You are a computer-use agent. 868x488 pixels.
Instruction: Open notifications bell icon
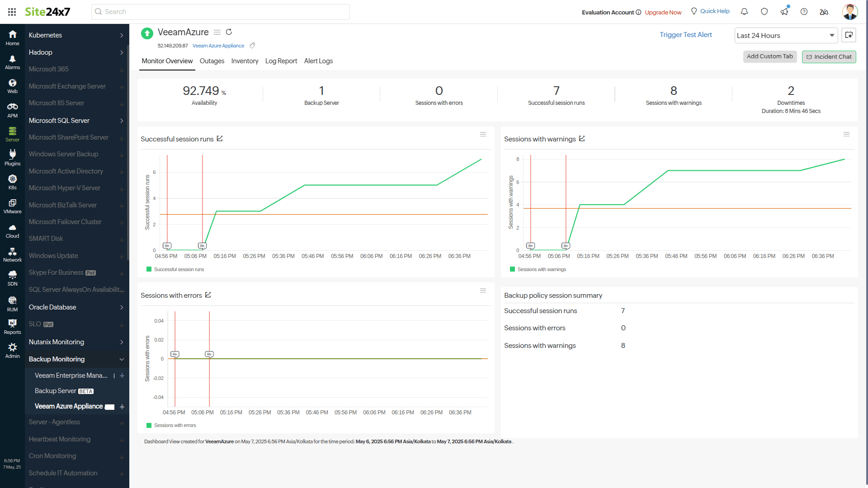click(744, 11)
